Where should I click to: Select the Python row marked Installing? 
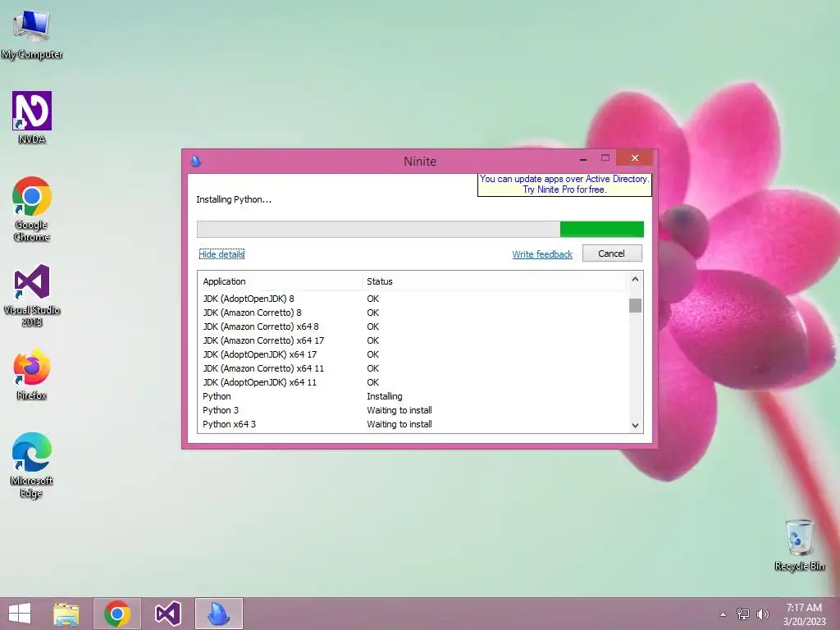click(413, 396)
